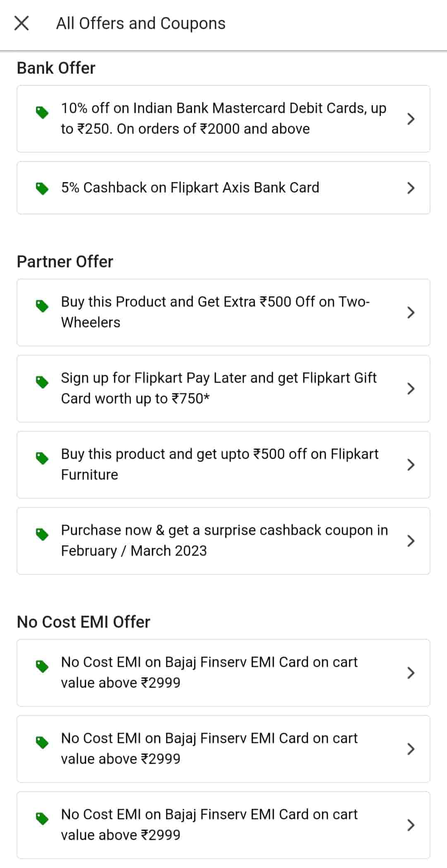Open the Two-Wheelers offer arrow

coord(411,312)
